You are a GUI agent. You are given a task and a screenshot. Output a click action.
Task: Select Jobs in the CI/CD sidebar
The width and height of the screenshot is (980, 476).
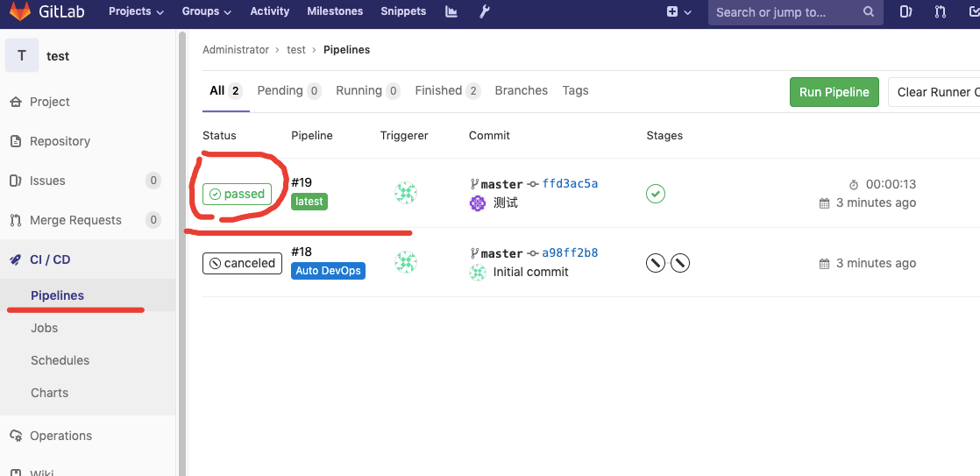tap(45, 328)
